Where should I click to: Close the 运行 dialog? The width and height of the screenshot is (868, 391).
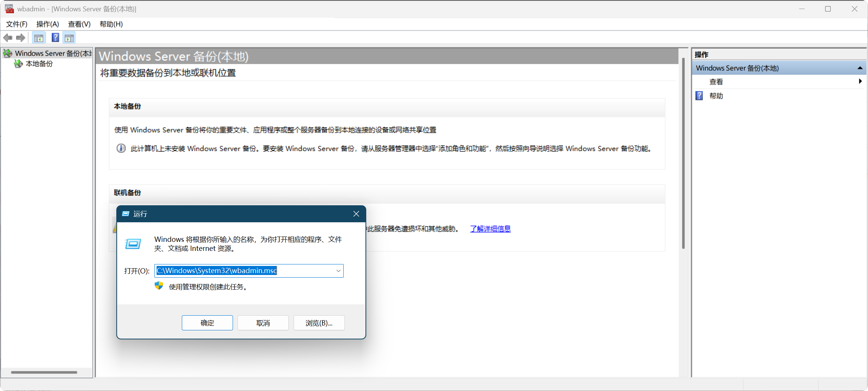pos(356,214)
